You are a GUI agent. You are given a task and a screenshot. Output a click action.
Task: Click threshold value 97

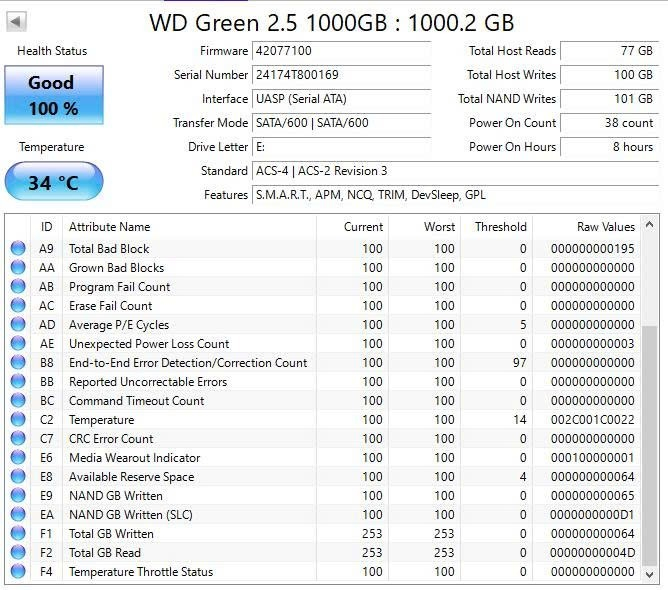tap(520, 363)
